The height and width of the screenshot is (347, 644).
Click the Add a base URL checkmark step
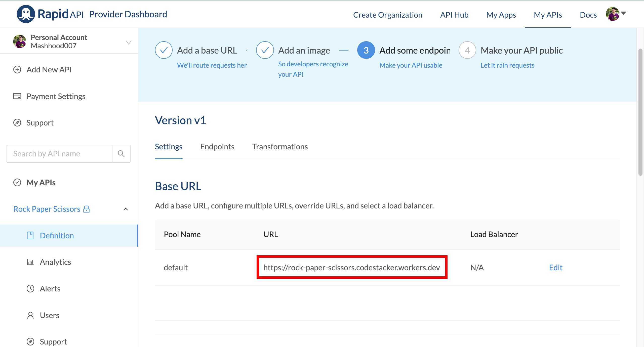[x=164, y=50]
